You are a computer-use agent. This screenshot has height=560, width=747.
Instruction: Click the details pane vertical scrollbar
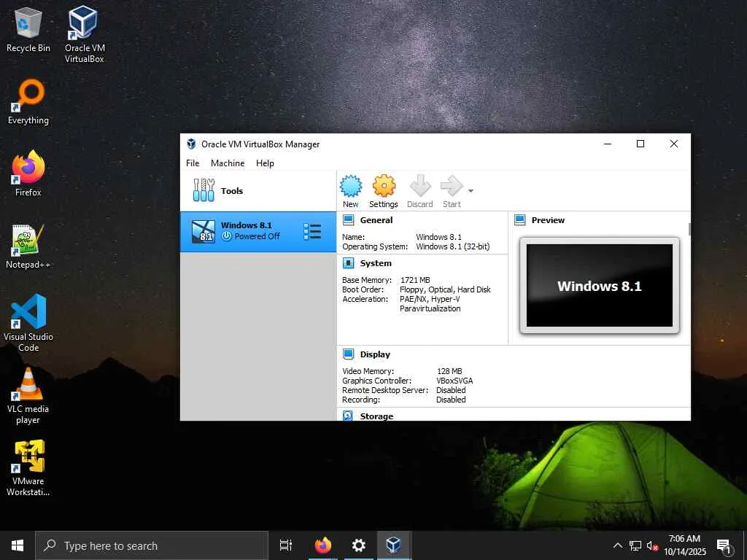point(689,230)
